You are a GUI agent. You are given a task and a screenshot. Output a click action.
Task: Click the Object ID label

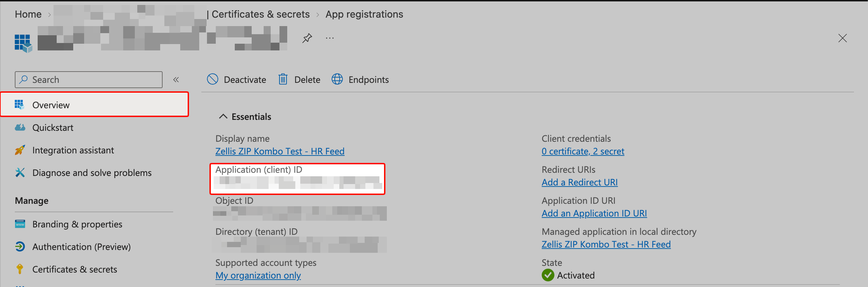coord(234,201)
